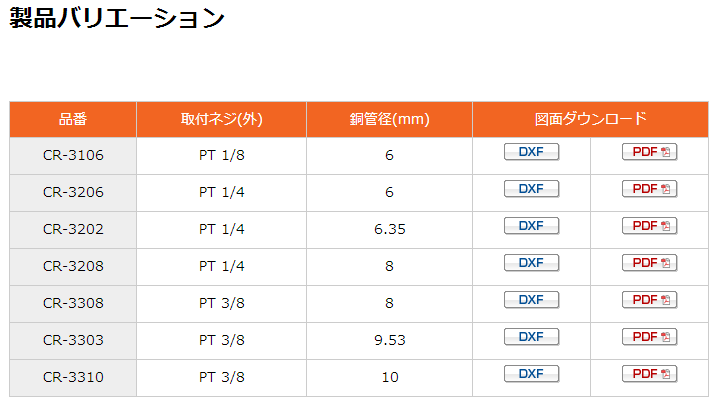Click the 取付ネジ(外) column header

click(222, 120)
